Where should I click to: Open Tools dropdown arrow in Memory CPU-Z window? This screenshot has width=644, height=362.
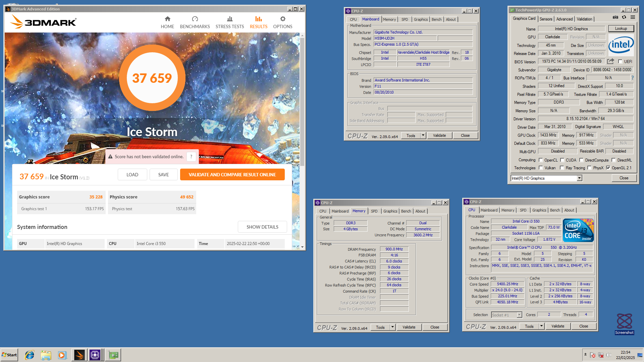(x=393, y=327)
